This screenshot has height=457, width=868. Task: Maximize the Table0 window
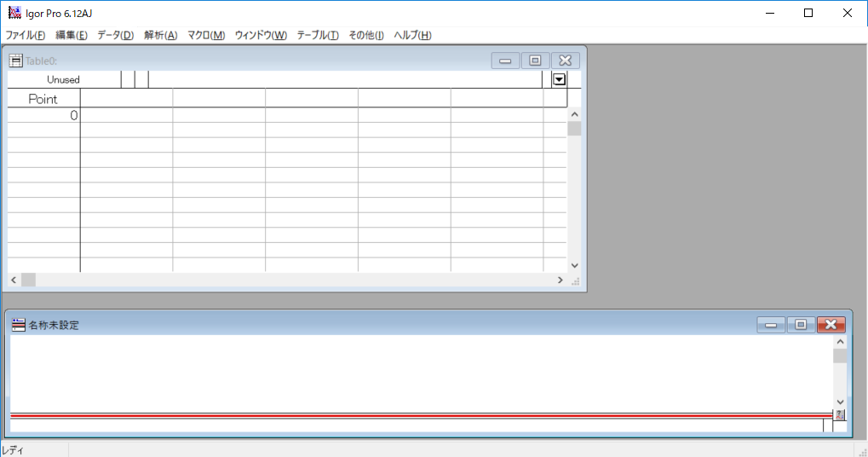pos(535,61)
